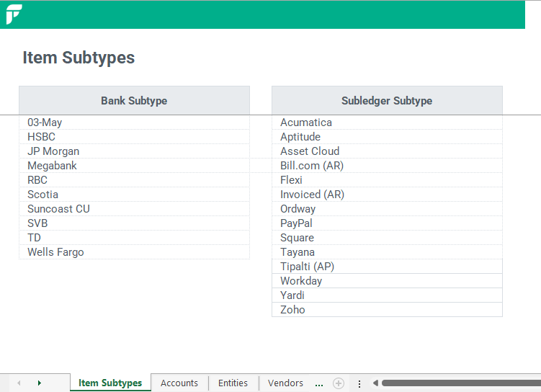Screen dimensions: 541x392
Task: Switch to the Vendors sheet tab
Action: 285,383
